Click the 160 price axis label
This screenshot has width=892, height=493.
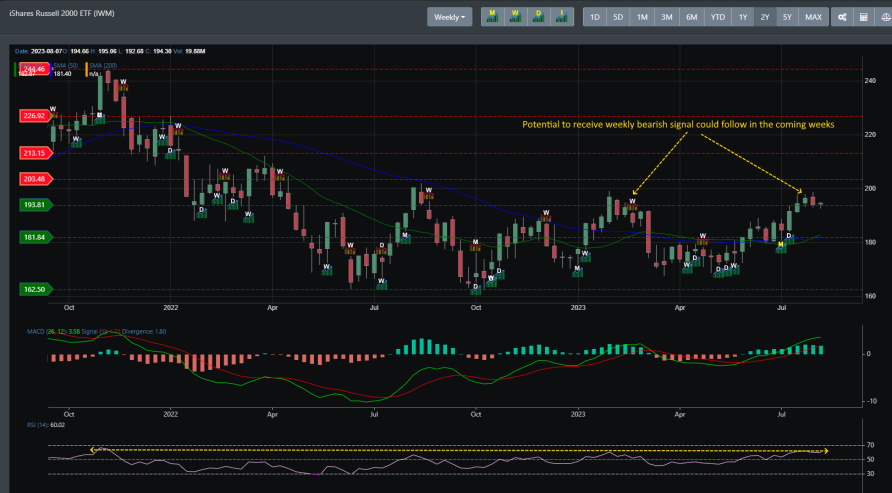pyautogui.click(x=870, y=296)
